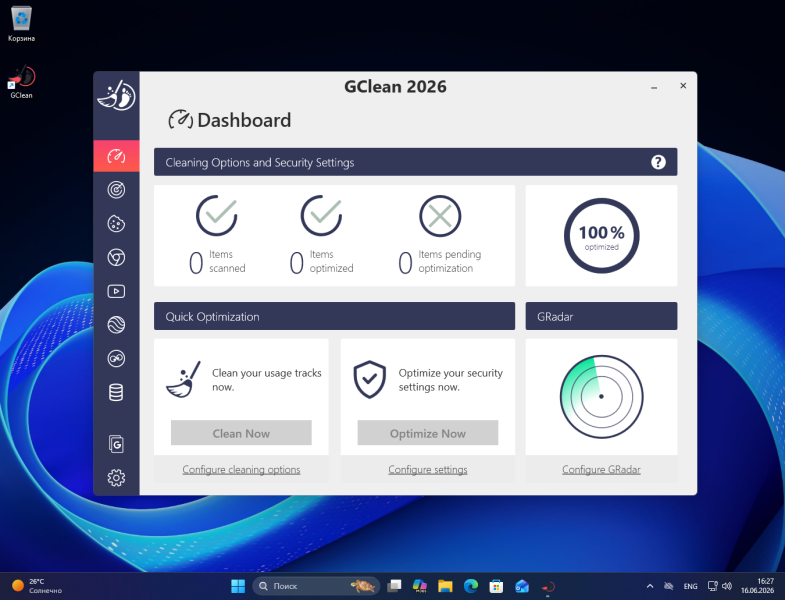785x600 pixels.
Task: Open the weather widget on taskbar
Action: (x=36, y=585)
